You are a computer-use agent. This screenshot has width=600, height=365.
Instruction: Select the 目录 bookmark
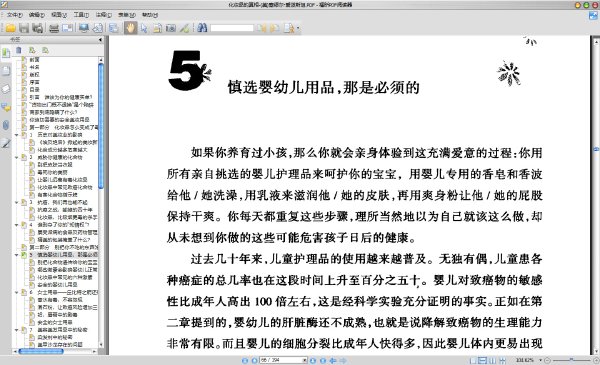(34, 90)
